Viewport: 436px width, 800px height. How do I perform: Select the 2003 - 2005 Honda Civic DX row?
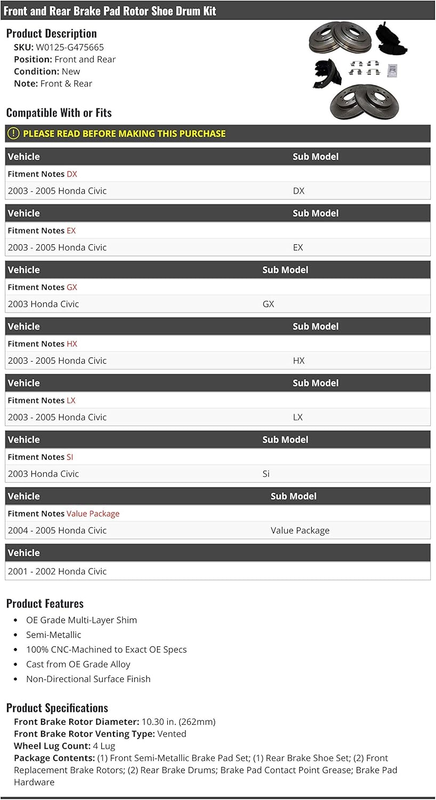coord(218,191)
